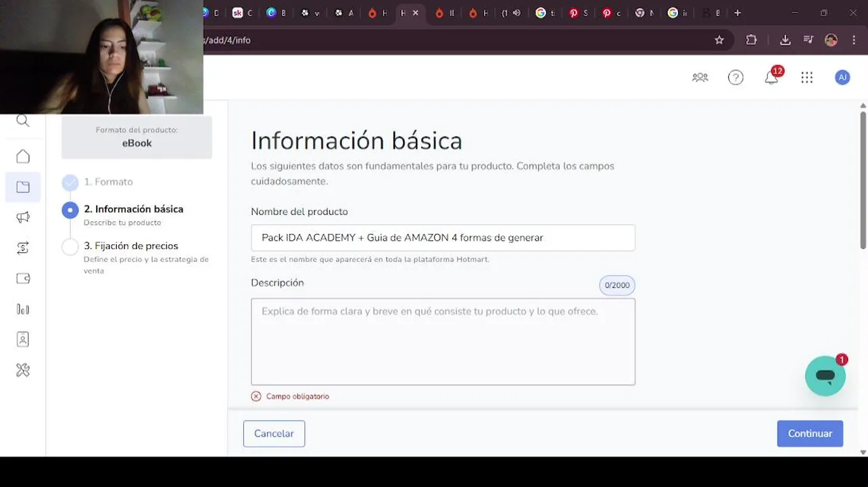This screenshot has height=487, width=868.
Task: Switch to the Pinterest tab labeled S
Action: click(579, 13)
